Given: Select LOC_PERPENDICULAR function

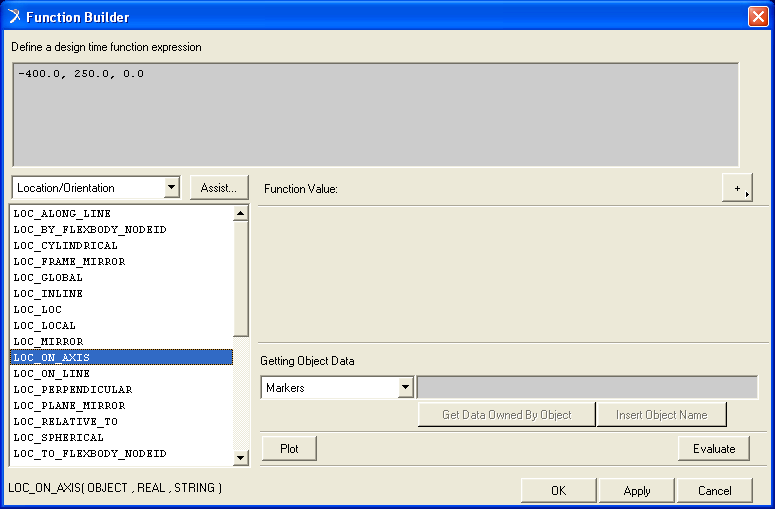Looking at the screenshot, I should click(x=121, y=389).
